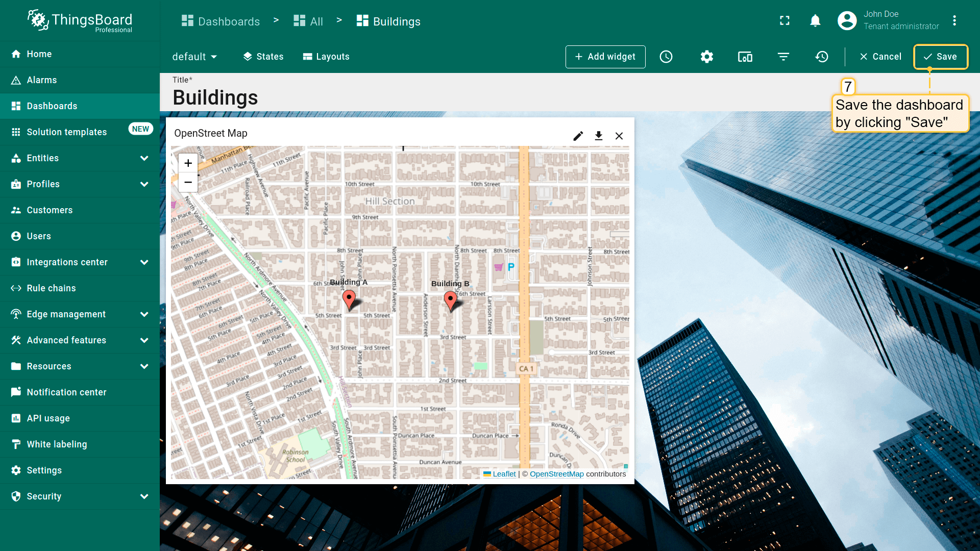
Task: Zoom in on the map
Action: coord(188,163)
